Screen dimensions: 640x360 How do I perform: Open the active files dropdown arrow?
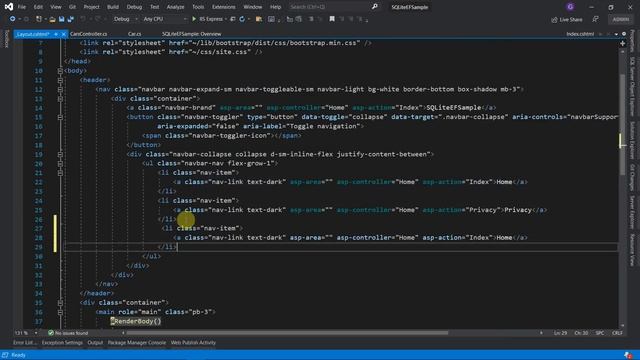[616, 34]
